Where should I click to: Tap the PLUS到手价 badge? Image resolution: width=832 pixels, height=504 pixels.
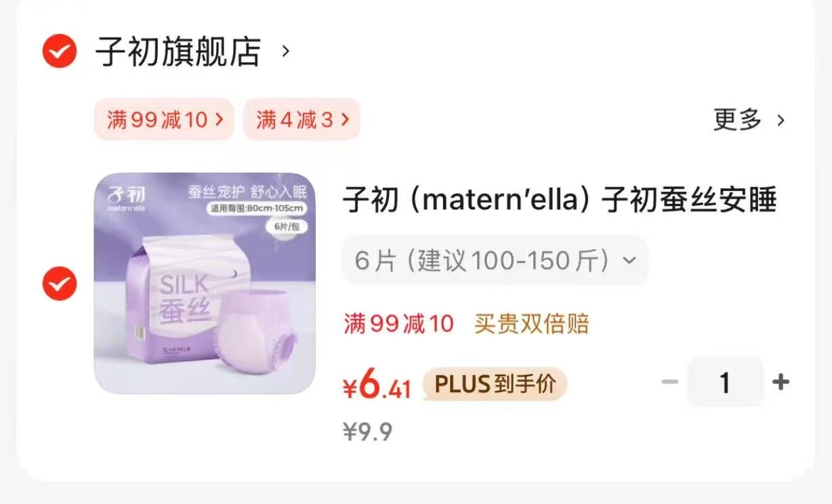tap(495, 384)
